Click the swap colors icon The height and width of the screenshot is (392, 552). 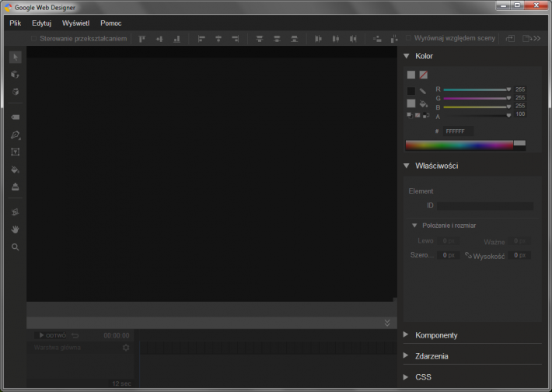pos(426,115)
